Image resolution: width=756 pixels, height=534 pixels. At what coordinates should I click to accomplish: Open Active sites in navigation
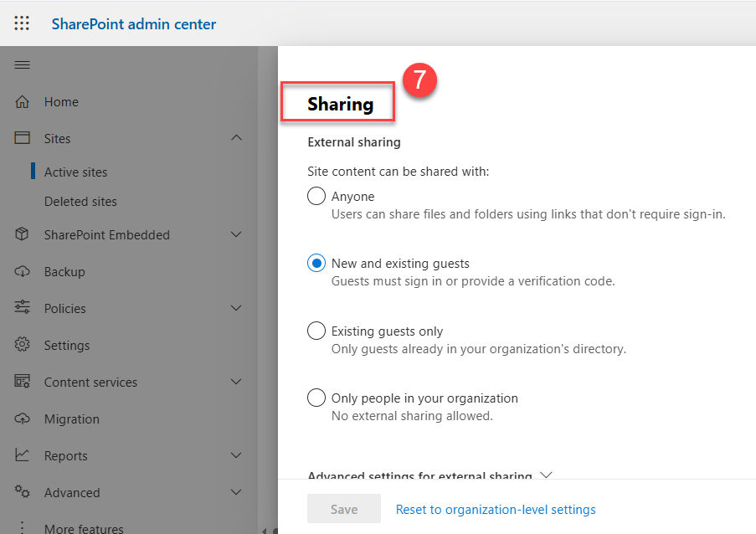click(75, 172)
